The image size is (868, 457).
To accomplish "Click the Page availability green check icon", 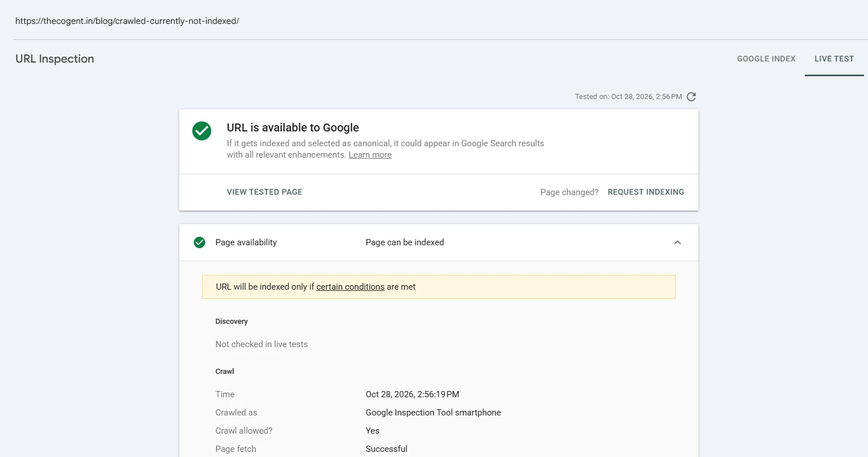I will click(199, 242).
